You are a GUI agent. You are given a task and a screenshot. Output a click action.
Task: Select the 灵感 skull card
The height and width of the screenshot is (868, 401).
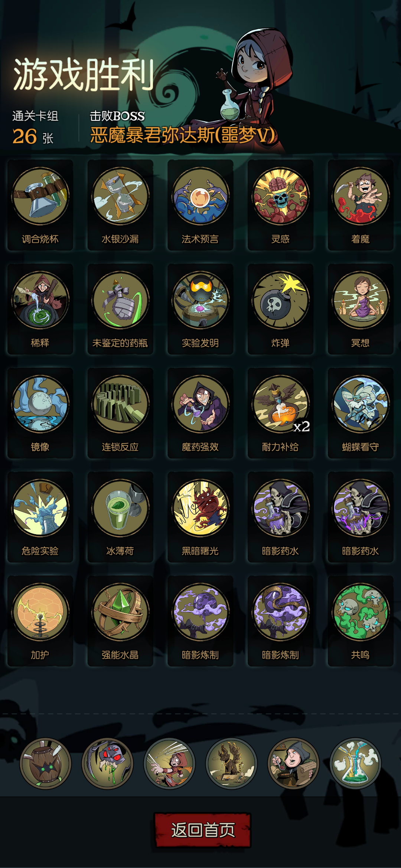(281, 205)
